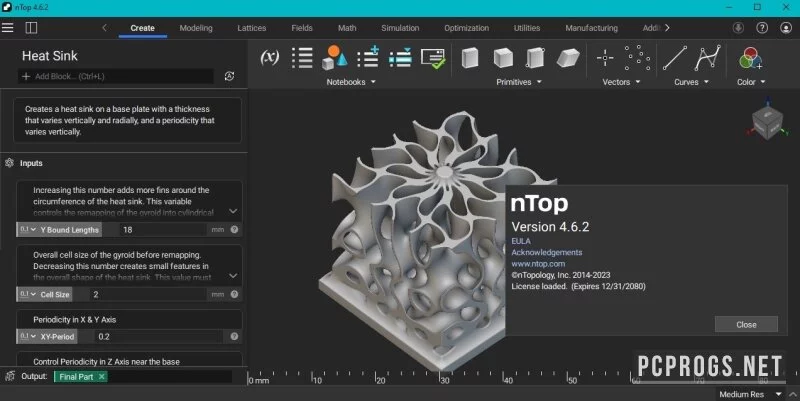The width and height of the screenshot is (800, 401).
Task: Click help icon for Y Bound Lengths
Action: [x=234, y=230]
